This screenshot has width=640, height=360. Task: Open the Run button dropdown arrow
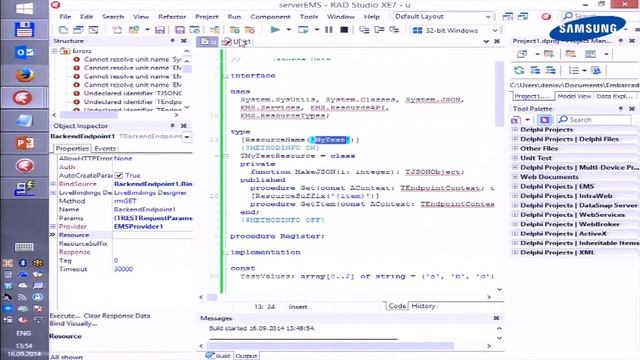[x=289, y=30]
